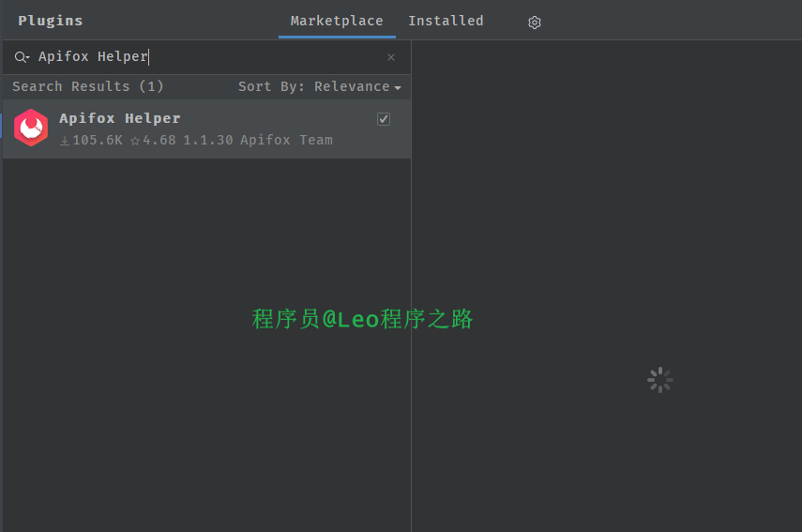Switch to the Marketplace tab
The image size is (802, 532).
pyautogui.click(x=337, y=21)
